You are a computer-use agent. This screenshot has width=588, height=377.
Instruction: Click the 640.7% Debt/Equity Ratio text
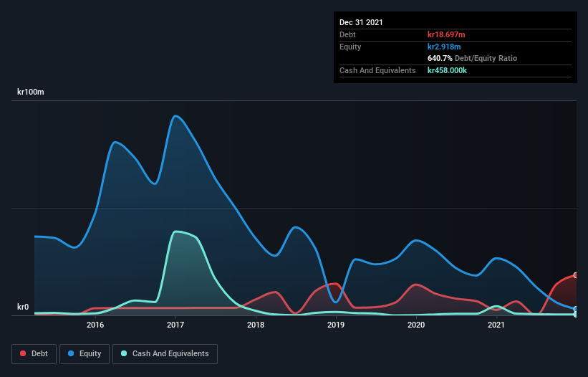[472, 59]
